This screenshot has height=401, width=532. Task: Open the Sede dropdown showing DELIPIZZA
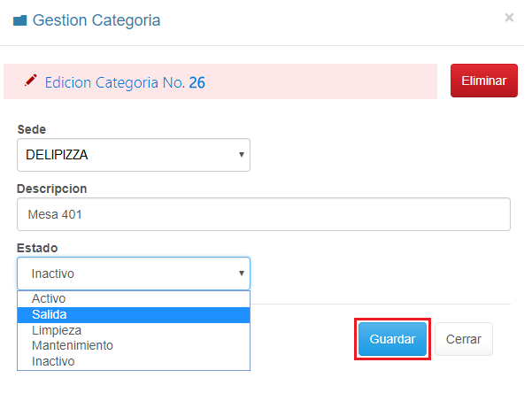coord(134,155)
